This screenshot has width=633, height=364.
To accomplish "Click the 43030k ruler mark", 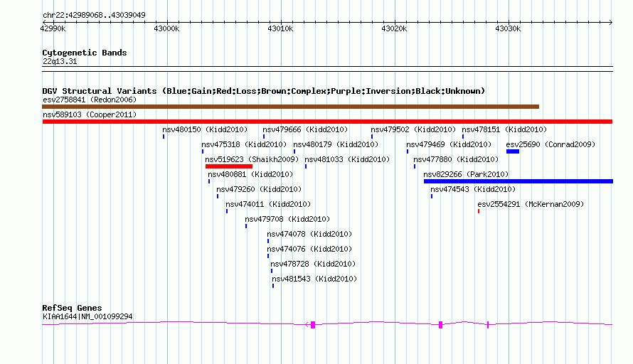I will pos(509,28).
